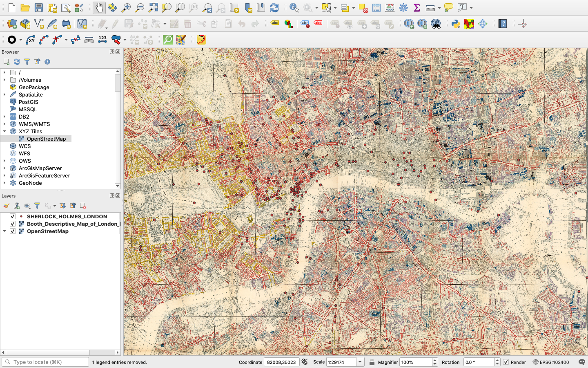Select the GeoPackage browser item
The height and width of the screenshot is (368, 588).
coord(34,87)
